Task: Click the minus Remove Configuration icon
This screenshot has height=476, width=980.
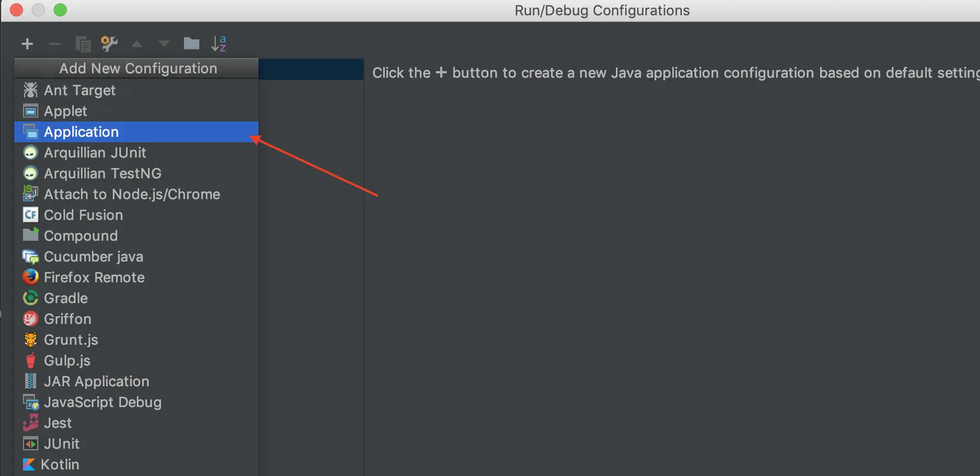Action: pyautogui.click(x=55, y=44)
